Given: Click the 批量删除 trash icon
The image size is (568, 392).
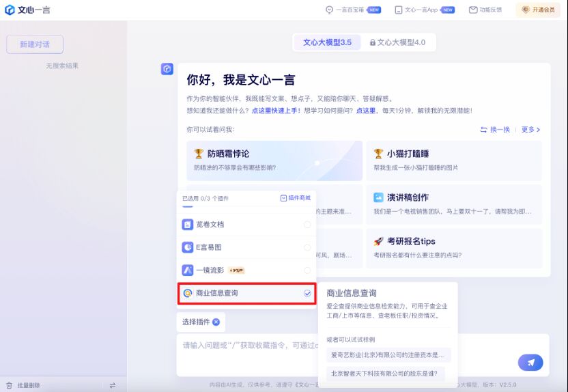Looking at the screenshot, I should click(x=9, y=385).
